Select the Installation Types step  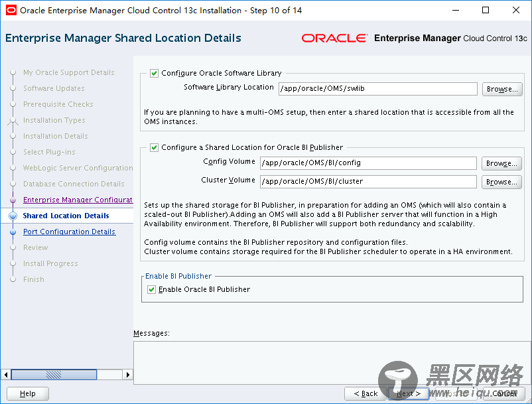click(54, 121)
